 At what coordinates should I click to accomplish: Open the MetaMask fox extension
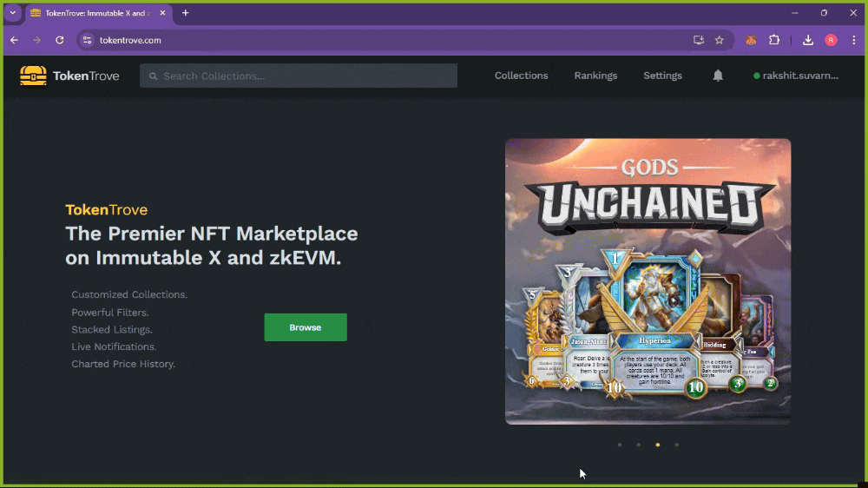click(x=751, y=40)
